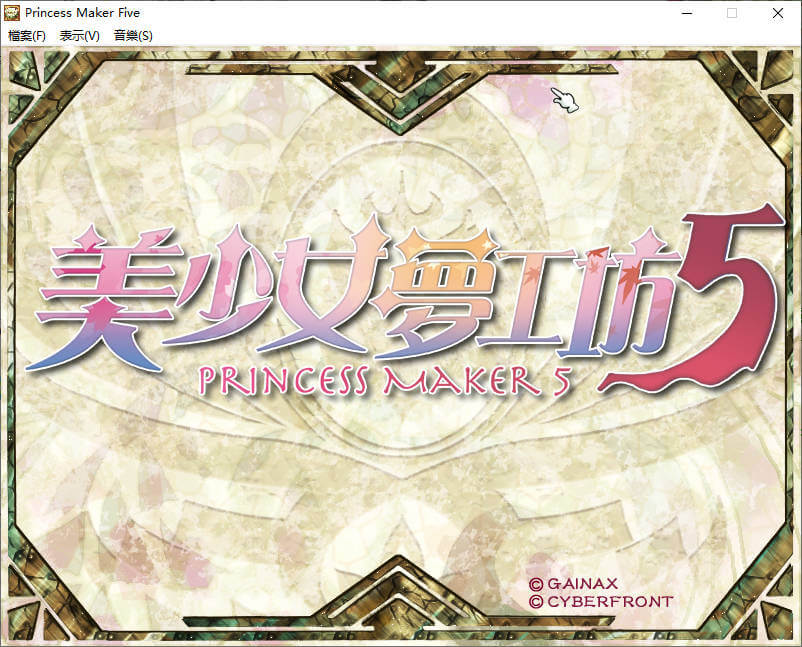The width and height of the screenshot is (802, 647).
Task: Click the ornamental notch at frame's bottom center
Action: [401, 590]
